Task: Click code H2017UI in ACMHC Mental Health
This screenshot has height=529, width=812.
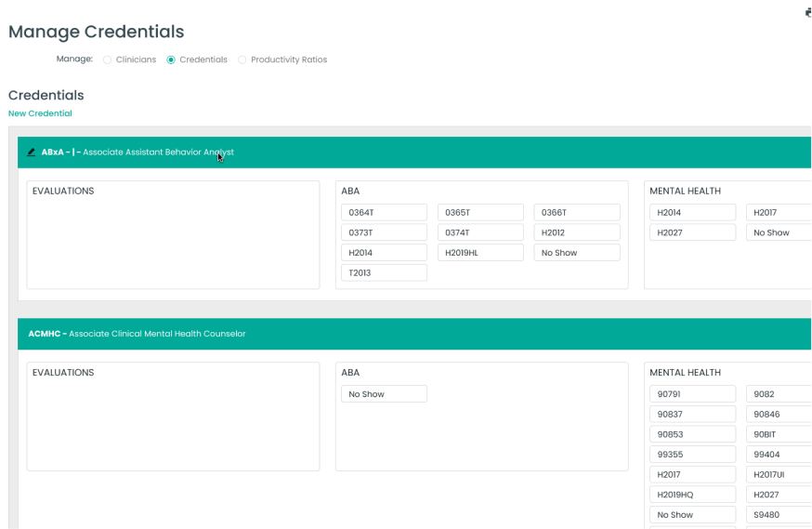Action: 779,474
